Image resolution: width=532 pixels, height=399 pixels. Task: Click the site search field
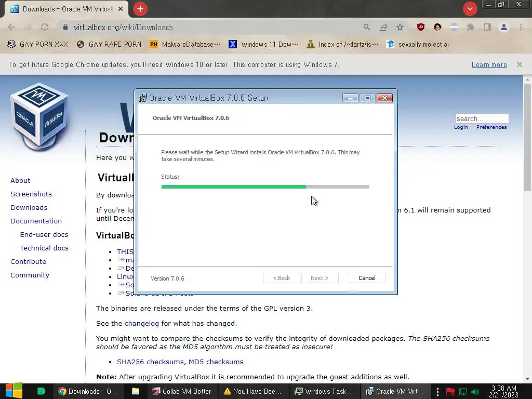(x=482, y=118)
